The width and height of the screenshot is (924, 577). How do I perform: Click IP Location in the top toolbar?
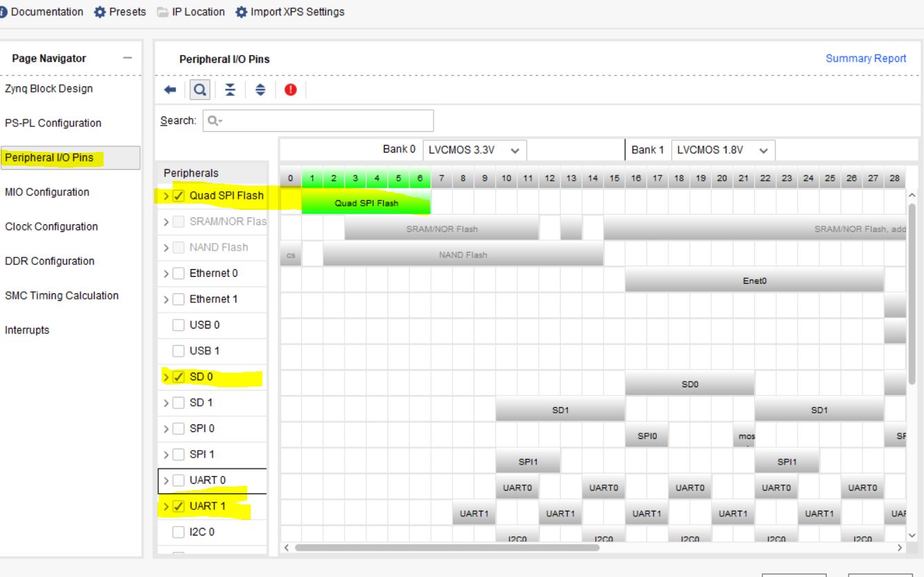[190, 12]
